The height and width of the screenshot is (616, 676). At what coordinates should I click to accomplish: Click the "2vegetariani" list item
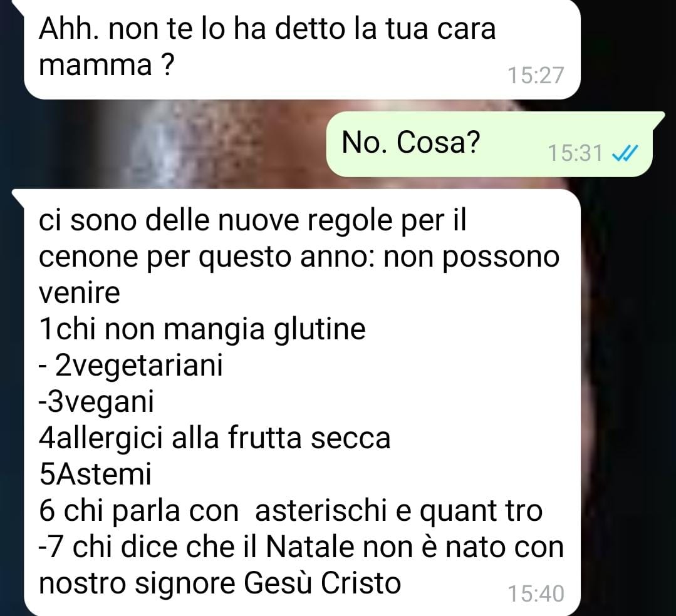[x=131, y=366]
